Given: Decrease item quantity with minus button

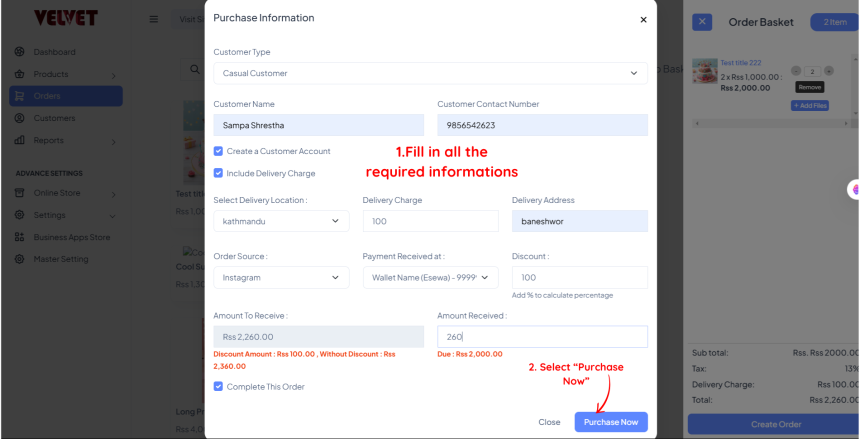Looking at the screenshot, I should pos(796,71).
